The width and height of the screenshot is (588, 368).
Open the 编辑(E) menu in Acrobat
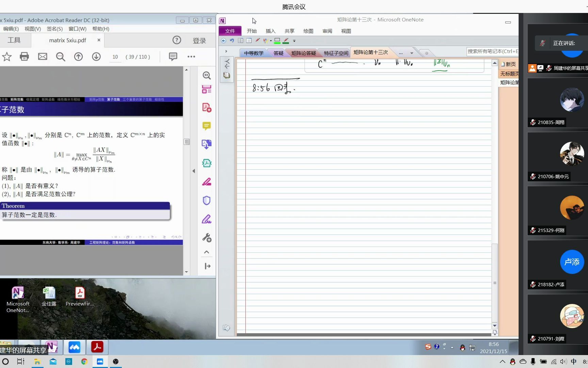tap(11, 29)
